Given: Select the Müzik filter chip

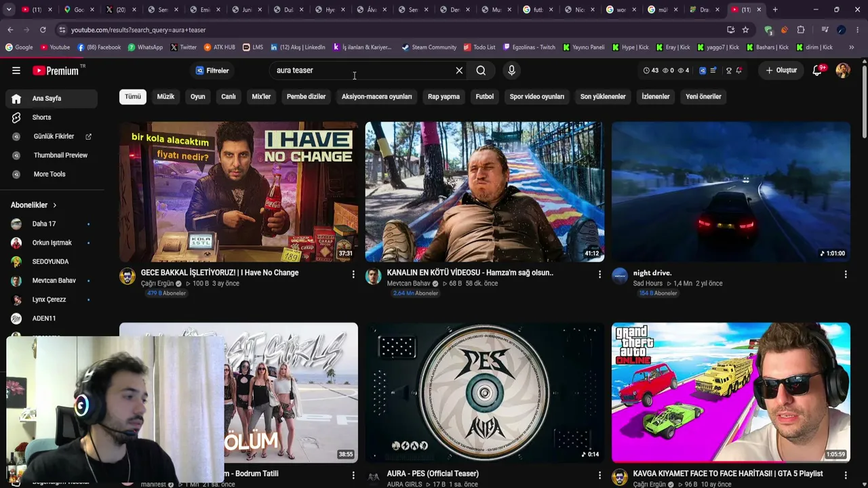Looking at the screenshot, I should [165, 96].
